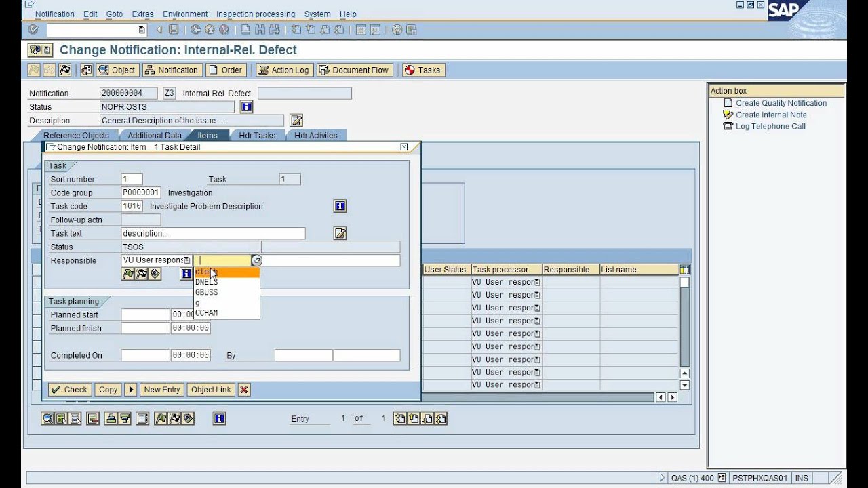Click the yellow Exit icon in the standard toolbar

point(210,30)
